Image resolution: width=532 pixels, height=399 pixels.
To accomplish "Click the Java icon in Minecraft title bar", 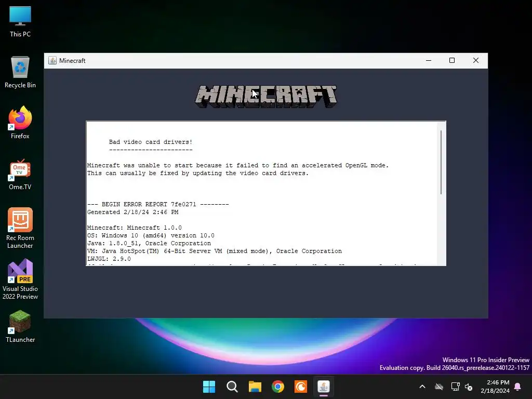I will 52,60.
